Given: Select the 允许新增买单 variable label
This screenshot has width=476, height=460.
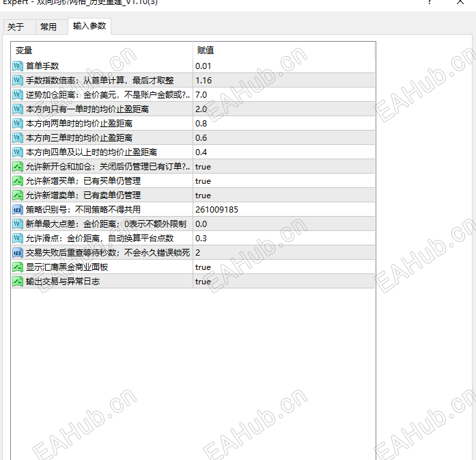Looking at the screenshot, I should pos(83,180).
